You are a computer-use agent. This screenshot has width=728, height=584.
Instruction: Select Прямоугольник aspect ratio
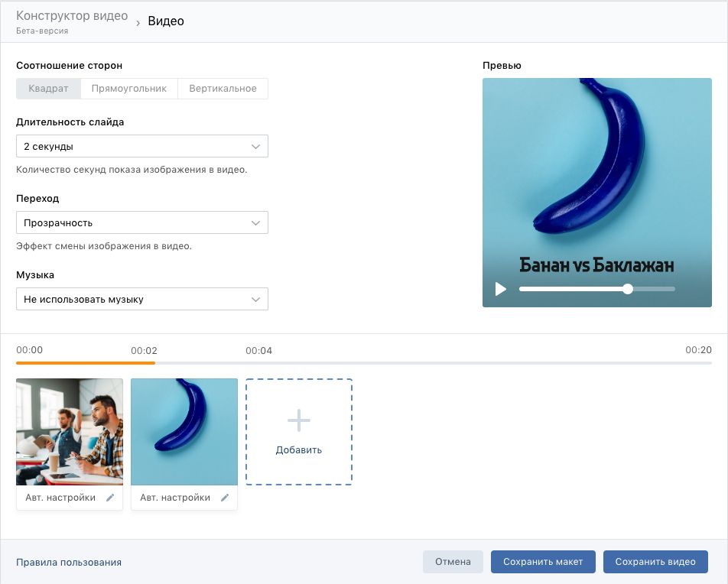[x=128, y=89]
